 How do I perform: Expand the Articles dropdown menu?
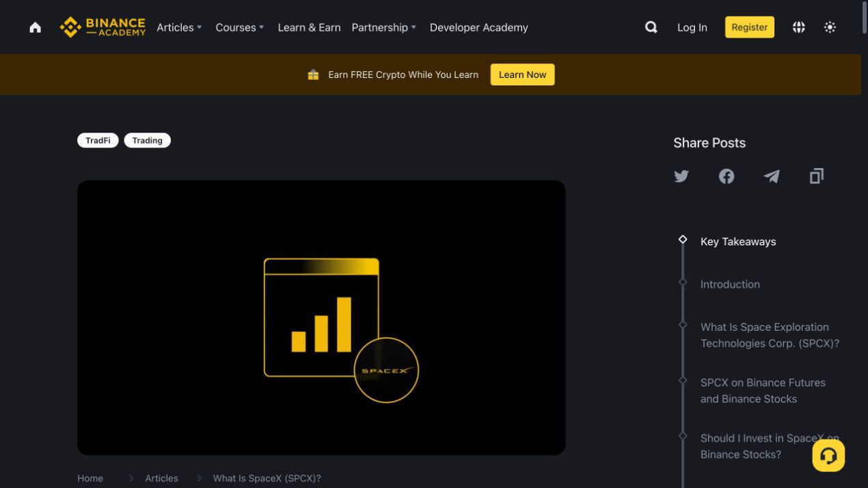pos(179,27)
